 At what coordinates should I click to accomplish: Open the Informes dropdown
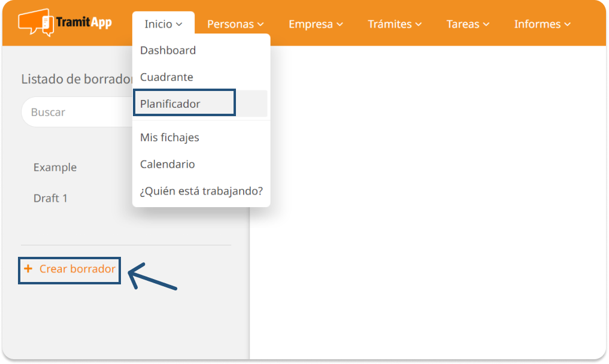click(x=542, y=25)
